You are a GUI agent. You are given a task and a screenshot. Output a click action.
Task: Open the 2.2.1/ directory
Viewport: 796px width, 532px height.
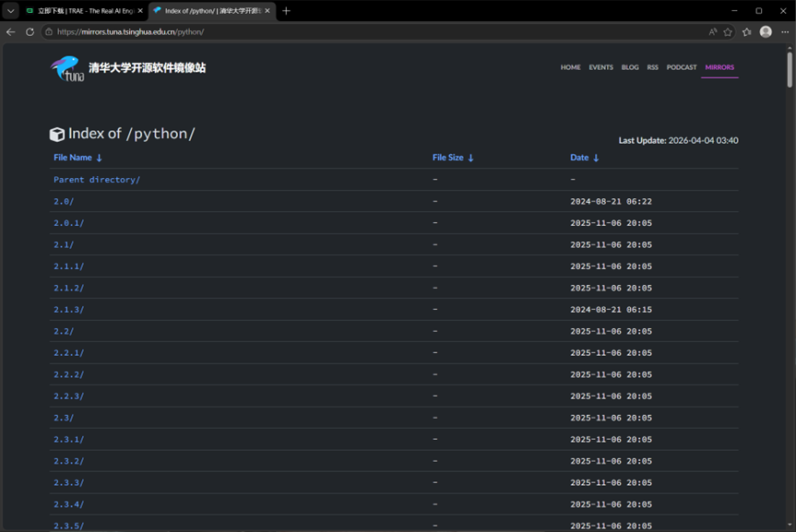click(x=69, y=353)
